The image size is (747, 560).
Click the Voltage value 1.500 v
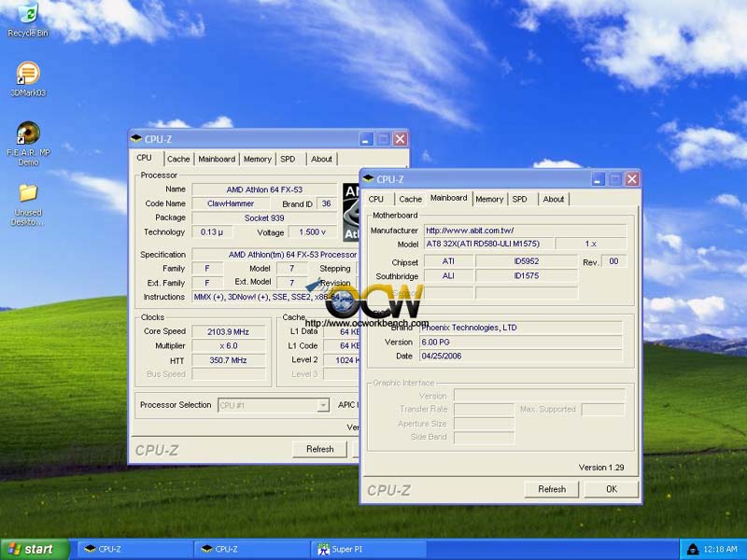[312, 231]
